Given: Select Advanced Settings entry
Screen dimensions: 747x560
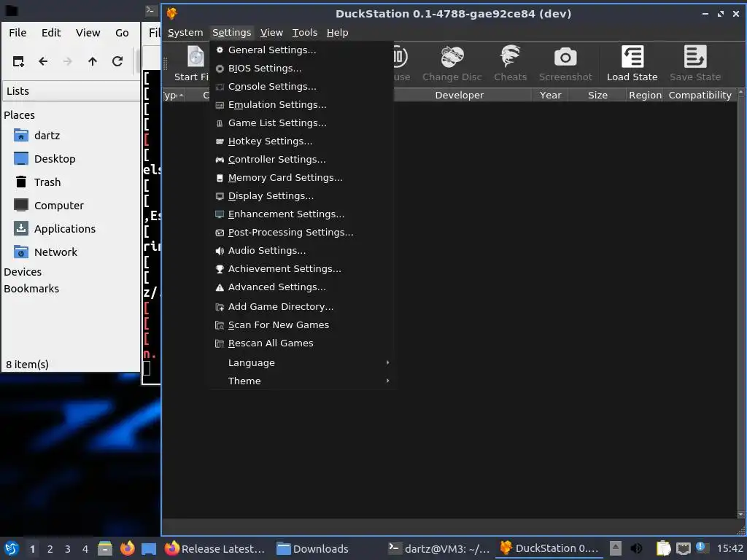Looking at the screenshot, I should [x=301, y=287].
